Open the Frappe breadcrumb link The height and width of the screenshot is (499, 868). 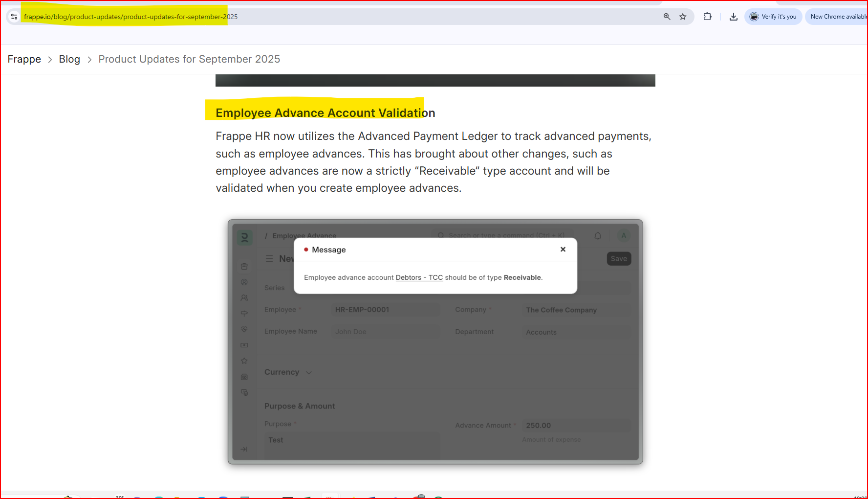click(24, 59)
